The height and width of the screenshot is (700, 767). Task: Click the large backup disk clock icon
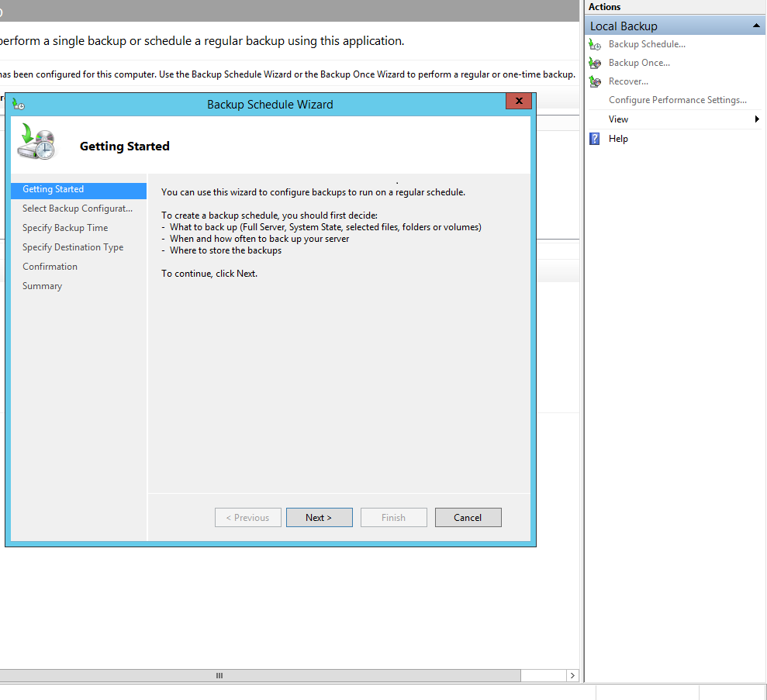click(36, 142)
